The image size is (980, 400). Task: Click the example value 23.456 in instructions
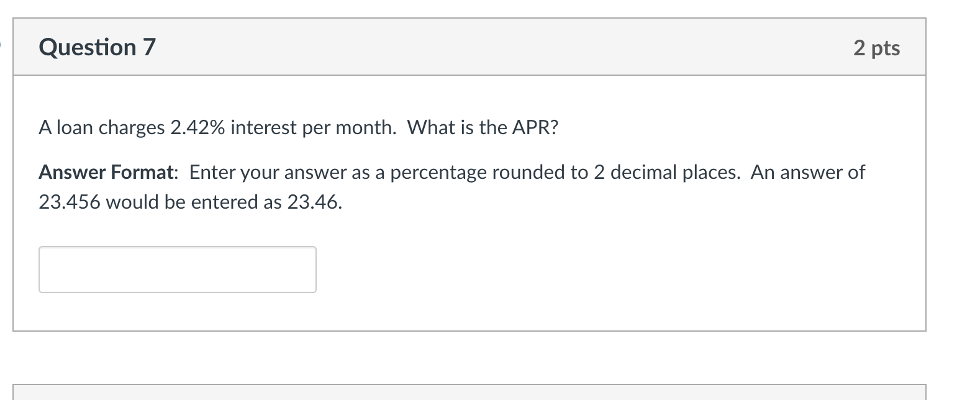pyautogui.click(x=70, y=201)
